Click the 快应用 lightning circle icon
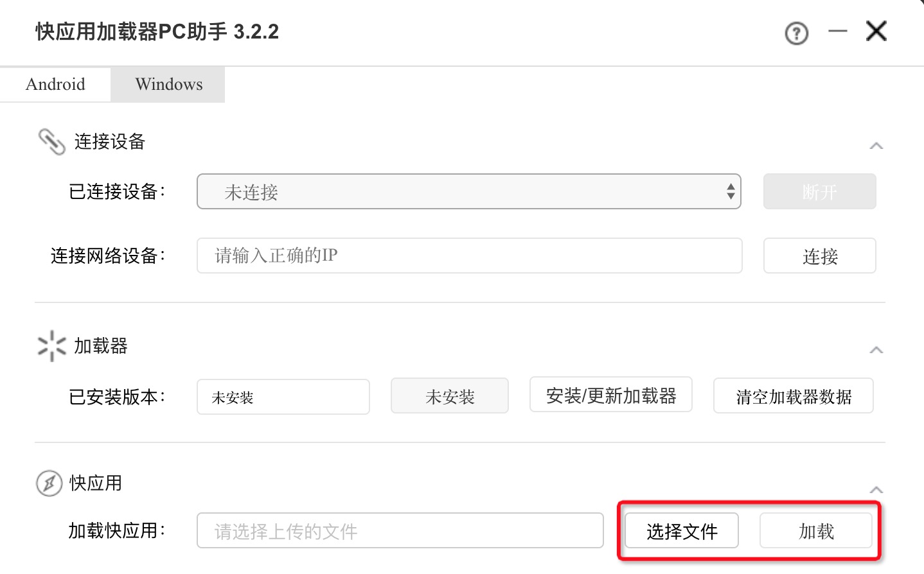This screenshot has height=574, width=924. [x=49, y=483]
